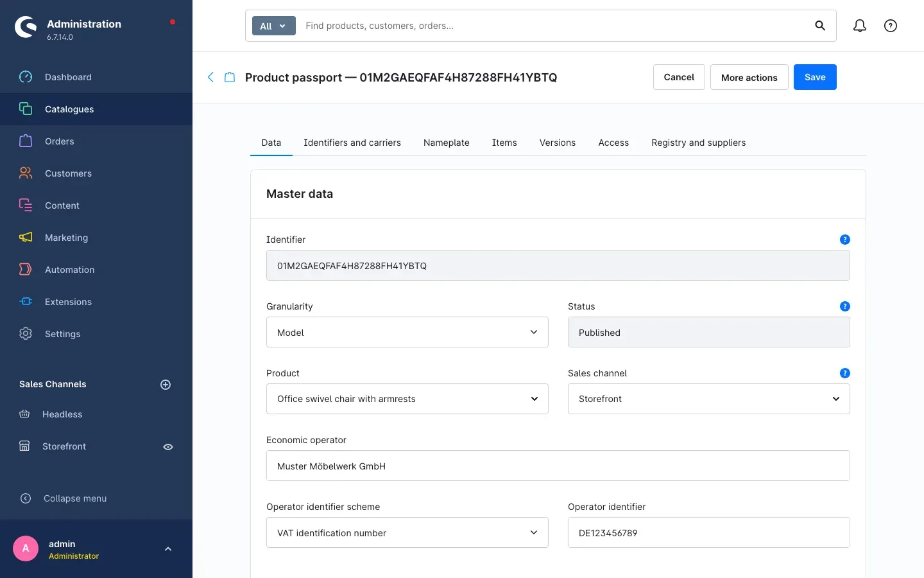Screen dimensions: 924x578
Task: Click the Automation flow icon
Action: 26,270
